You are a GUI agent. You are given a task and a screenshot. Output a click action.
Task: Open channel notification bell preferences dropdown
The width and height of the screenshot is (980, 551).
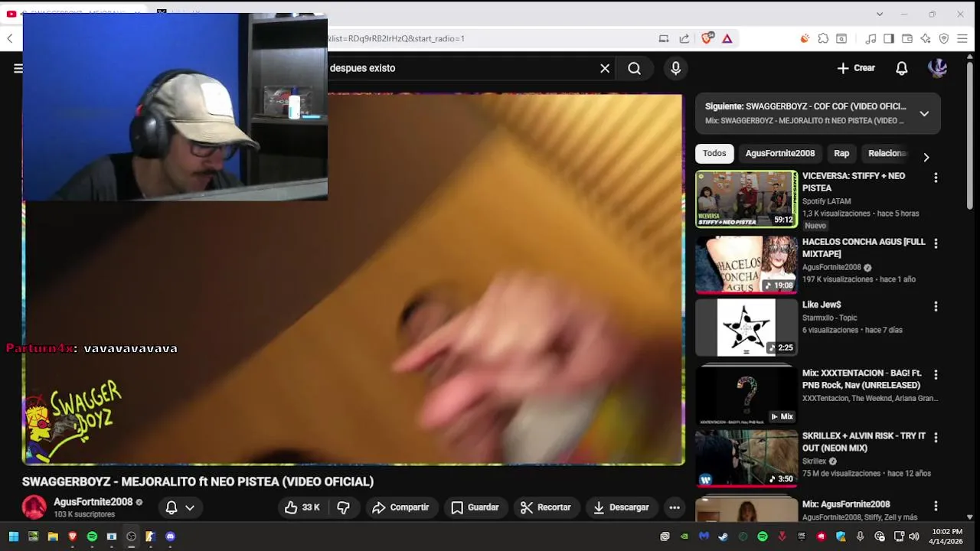coord(180,507)
